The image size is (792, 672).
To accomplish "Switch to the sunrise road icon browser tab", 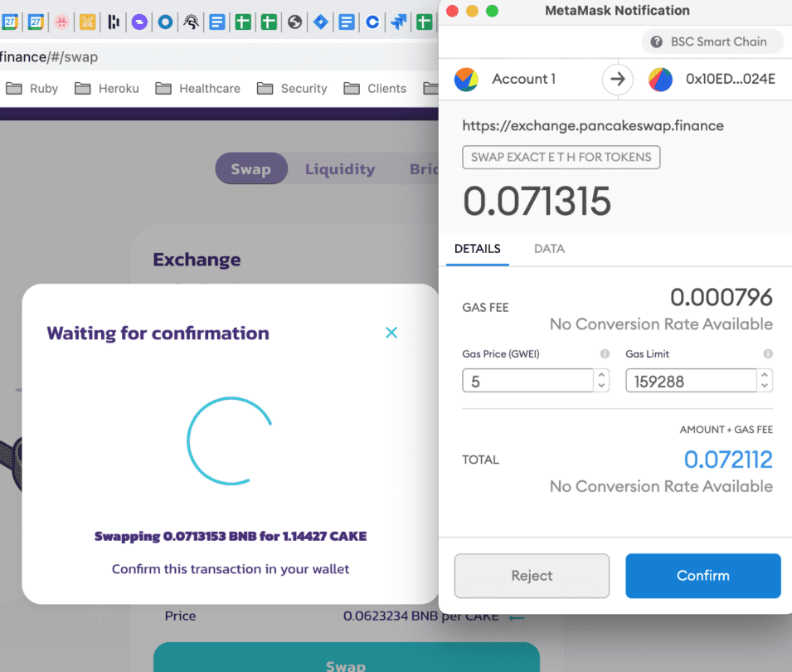I will coord(192,22).
